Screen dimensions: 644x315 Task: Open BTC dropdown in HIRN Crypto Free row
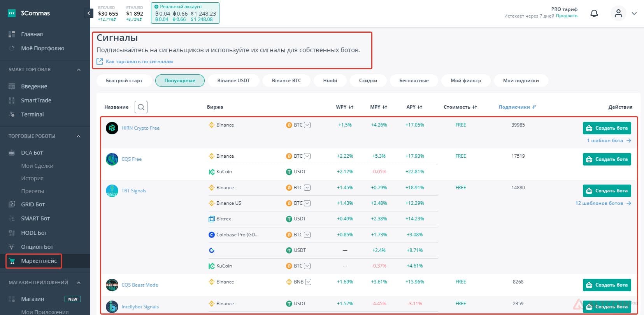point(307,125)
